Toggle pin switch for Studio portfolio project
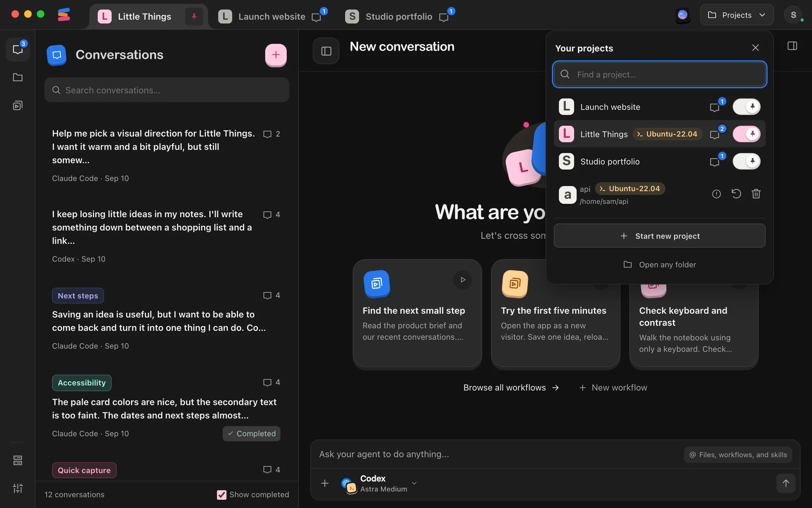 [x=747, y=161]
